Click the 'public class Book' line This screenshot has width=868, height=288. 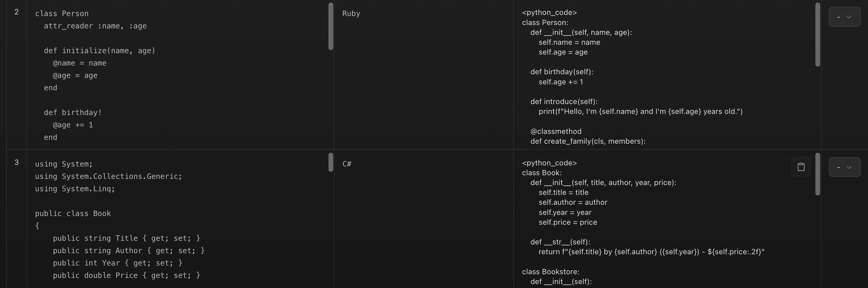(x=73, y=213)
